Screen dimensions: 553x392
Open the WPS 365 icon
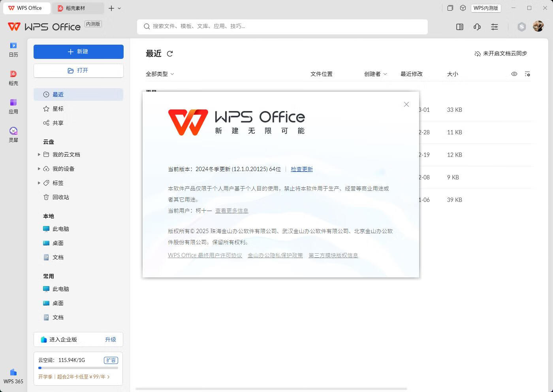[x=13, y=377]
